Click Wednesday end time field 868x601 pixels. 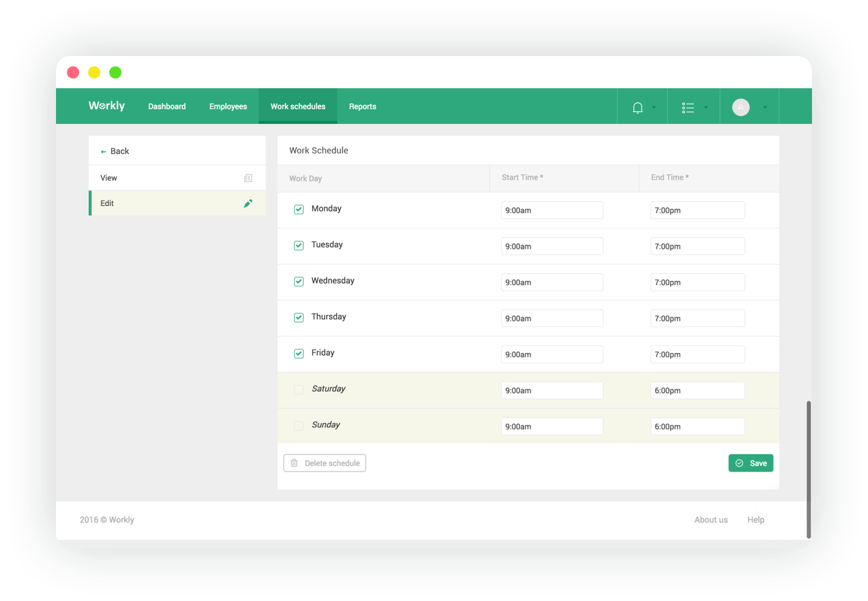698,282
